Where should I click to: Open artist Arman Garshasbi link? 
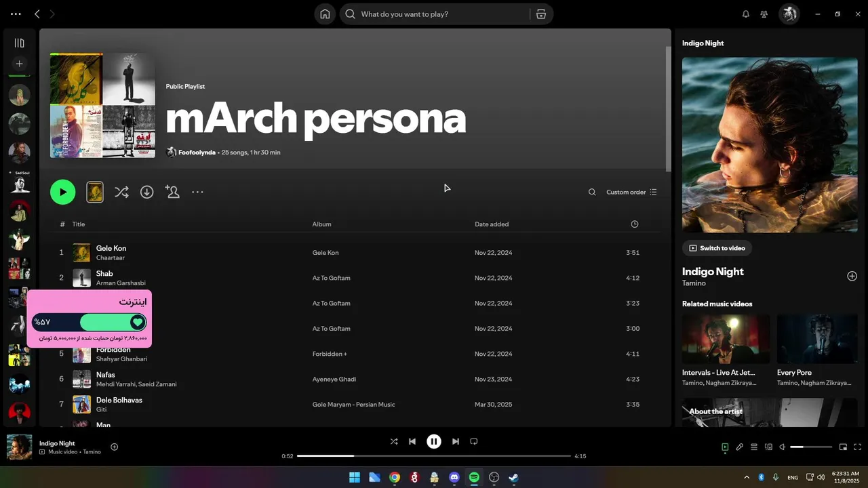coord(121,283)
